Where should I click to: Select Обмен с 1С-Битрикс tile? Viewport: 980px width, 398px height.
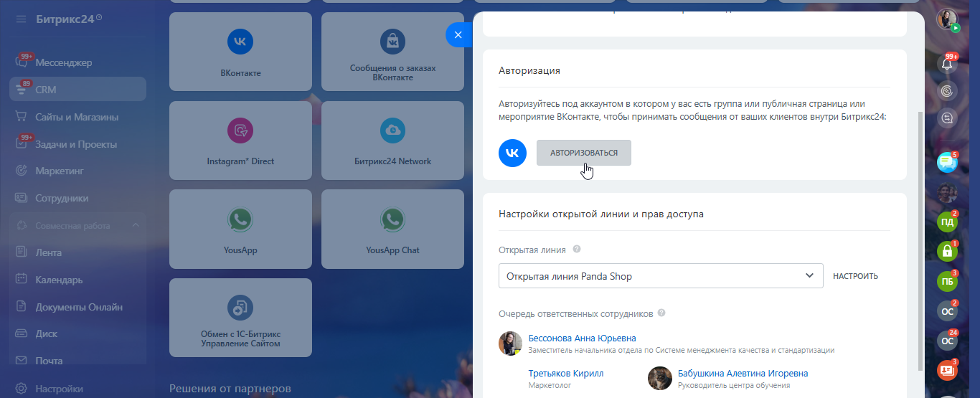[240, 318]
